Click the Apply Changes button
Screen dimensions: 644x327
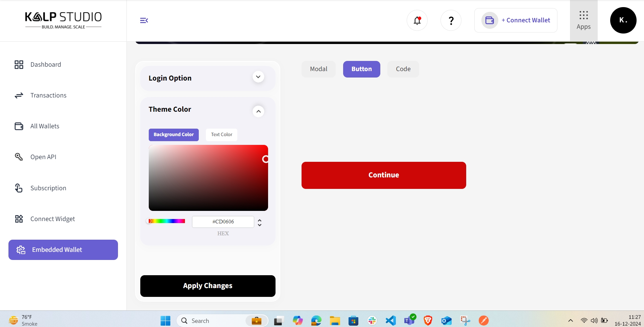click(x=208, y=286)
